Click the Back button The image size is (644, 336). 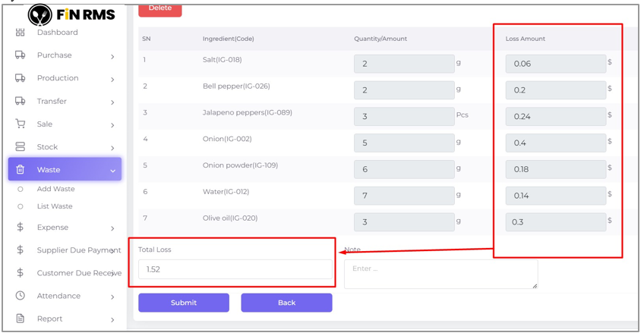(286, 303)
